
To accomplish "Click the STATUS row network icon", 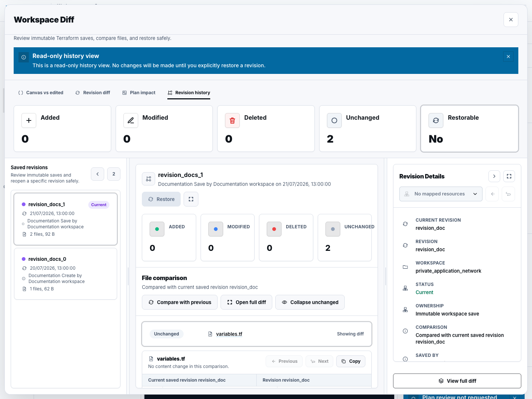I will pyautogui.click(x=405, y=288).
